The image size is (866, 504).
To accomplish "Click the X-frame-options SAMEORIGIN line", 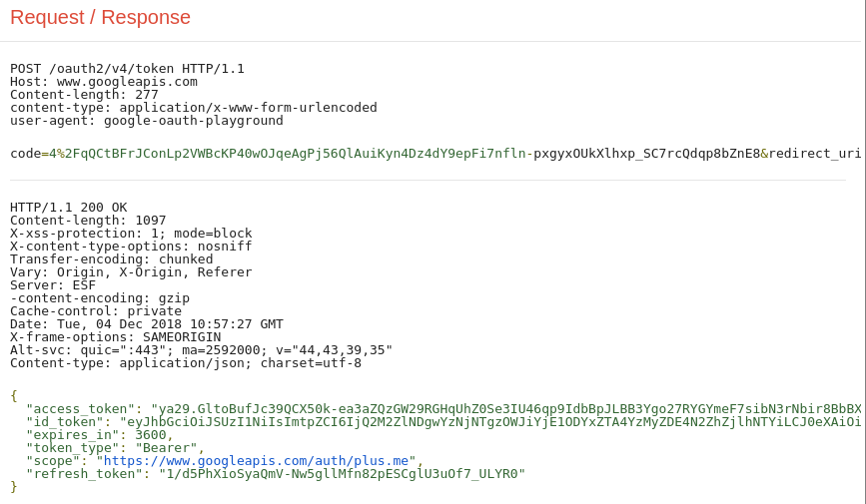I will [116, 337].
